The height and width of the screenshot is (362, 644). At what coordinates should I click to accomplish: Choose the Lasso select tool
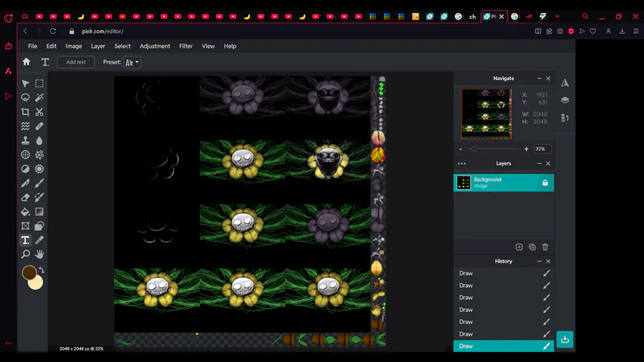(26, 98)
